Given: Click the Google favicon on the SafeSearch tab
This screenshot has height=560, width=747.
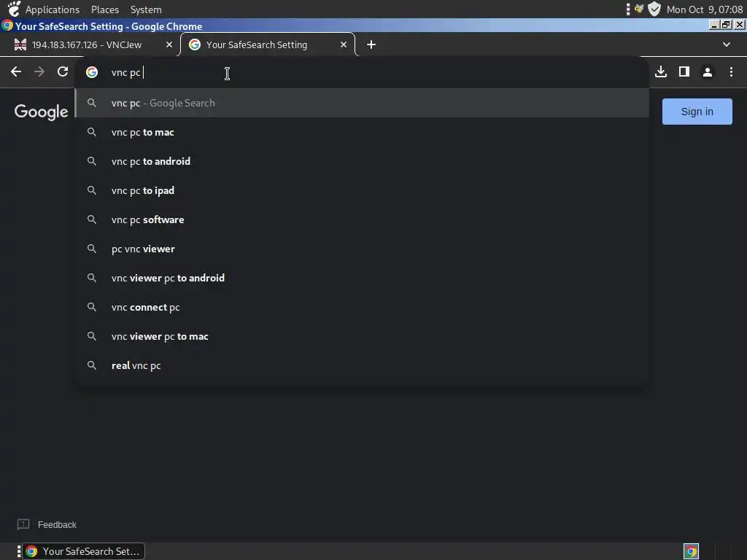Looking at the screenshot, I should (x=194, y=44).
